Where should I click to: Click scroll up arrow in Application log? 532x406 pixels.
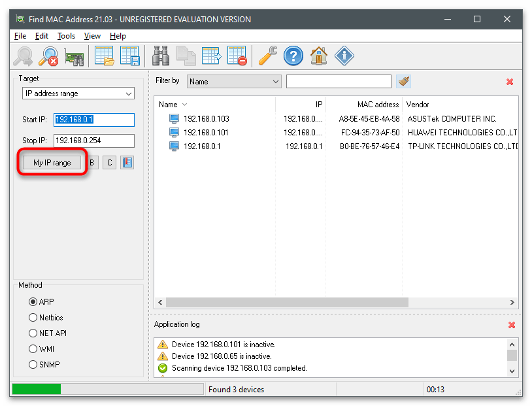[512, 345]
